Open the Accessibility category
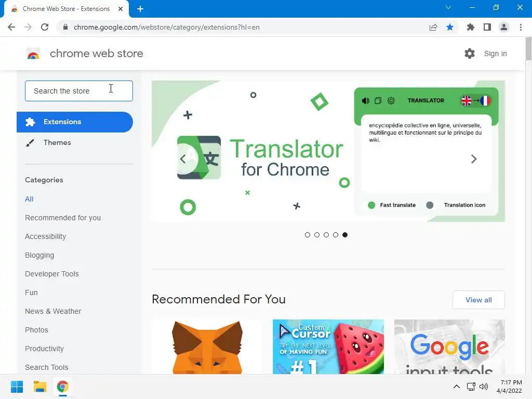Image resolution: width=532 pixels, height=399 pixels. pyautogui.click(x=46, y=236)
